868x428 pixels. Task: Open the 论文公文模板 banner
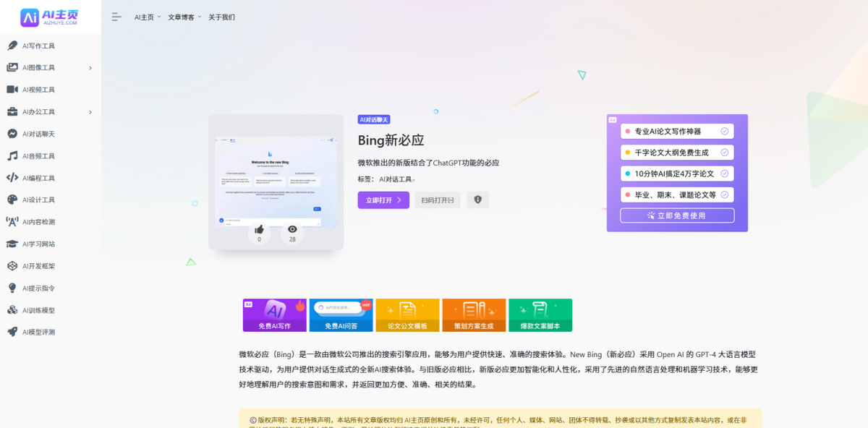407,315
